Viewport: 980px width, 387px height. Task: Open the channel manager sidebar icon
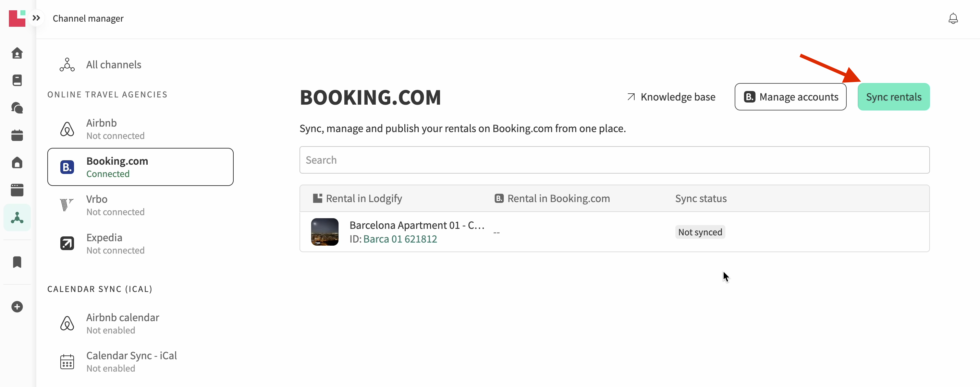17,218
